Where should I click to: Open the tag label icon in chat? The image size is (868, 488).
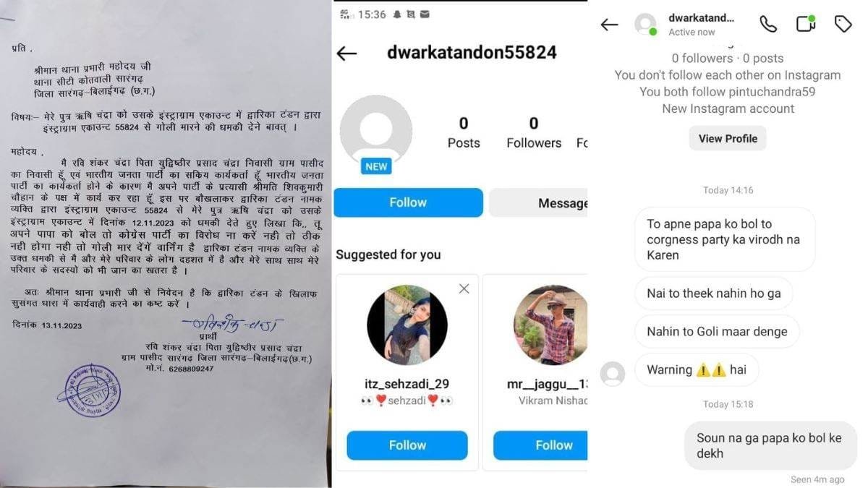point(843,24)
